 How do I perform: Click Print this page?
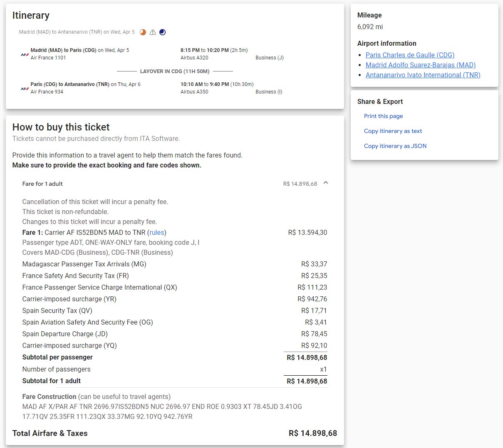click(x=383, y=116)
